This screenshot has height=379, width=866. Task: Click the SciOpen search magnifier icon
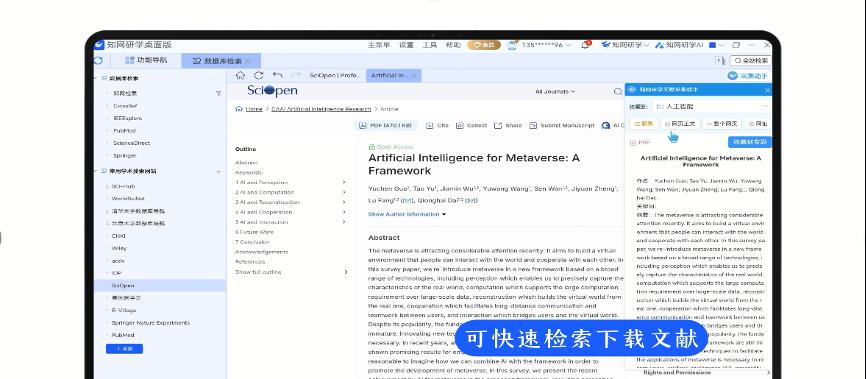[618, 91]
